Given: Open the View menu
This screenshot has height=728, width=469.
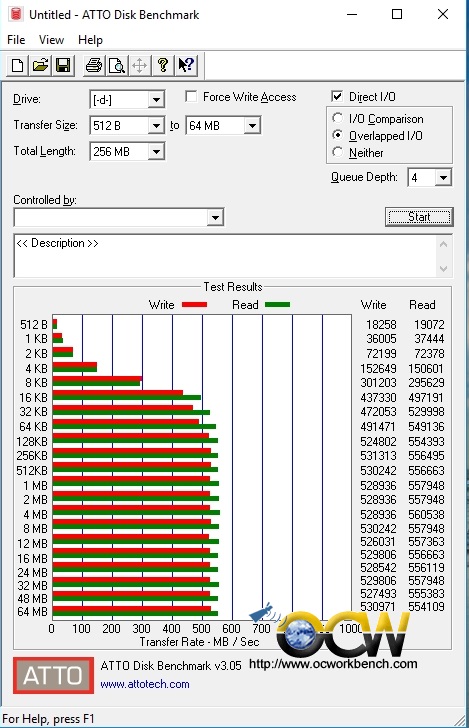Looking at the screenshot, I should pos(51,40).
